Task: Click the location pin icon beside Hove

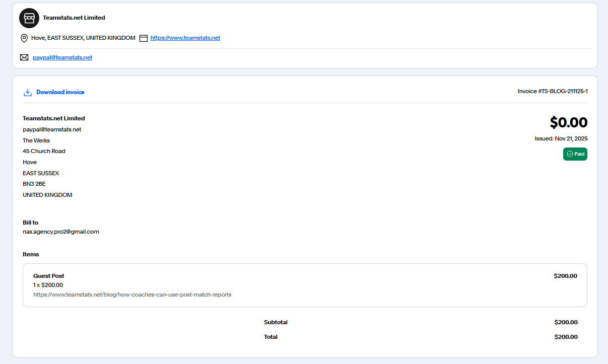Action: click(x=24, y=38)
